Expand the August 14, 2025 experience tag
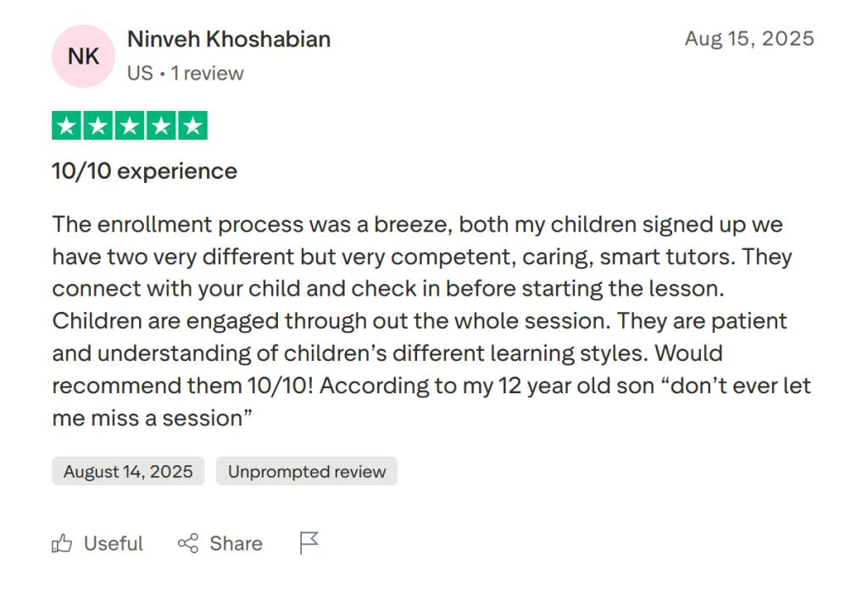The image size is (868, 600). (x=127, y=471)
